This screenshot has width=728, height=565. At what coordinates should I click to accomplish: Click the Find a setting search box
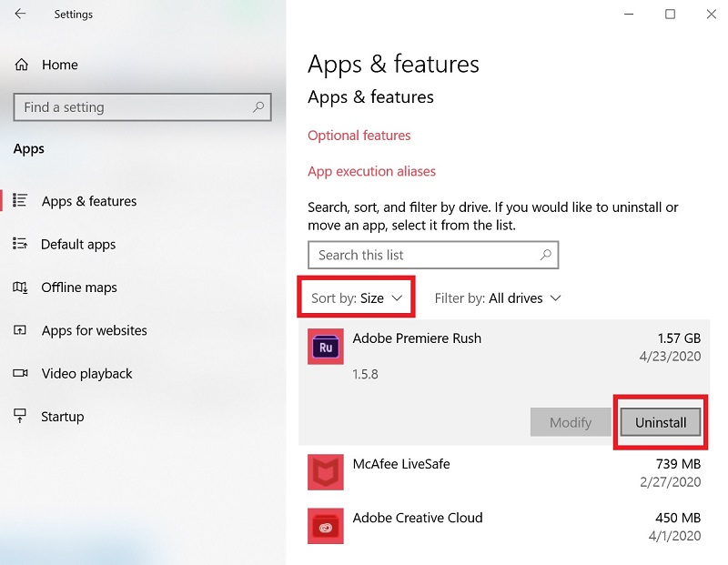click(x=142, y=107)
